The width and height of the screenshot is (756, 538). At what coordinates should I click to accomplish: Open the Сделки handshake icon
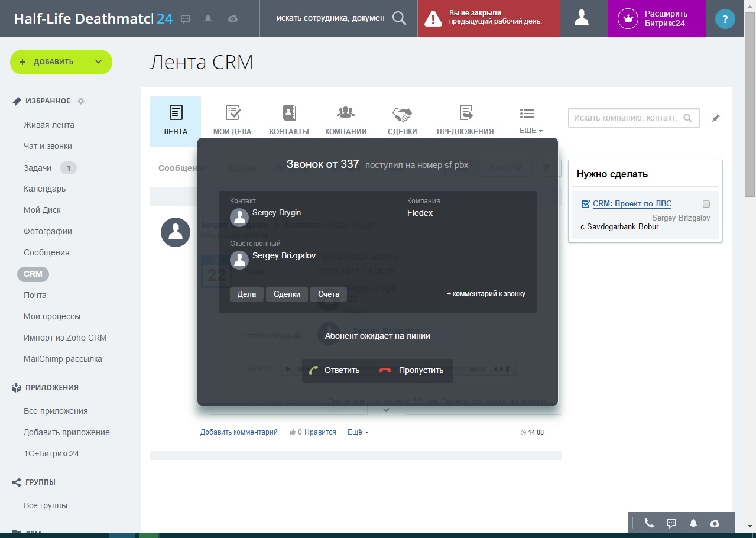pyautogui.click(x=402, y=114)
